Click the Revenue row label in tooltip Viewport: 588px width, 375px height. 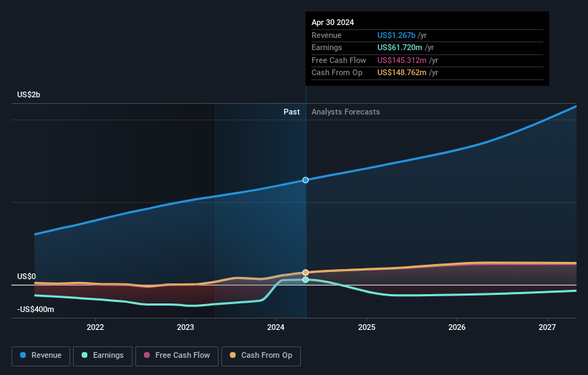click(x=327, y=35)
